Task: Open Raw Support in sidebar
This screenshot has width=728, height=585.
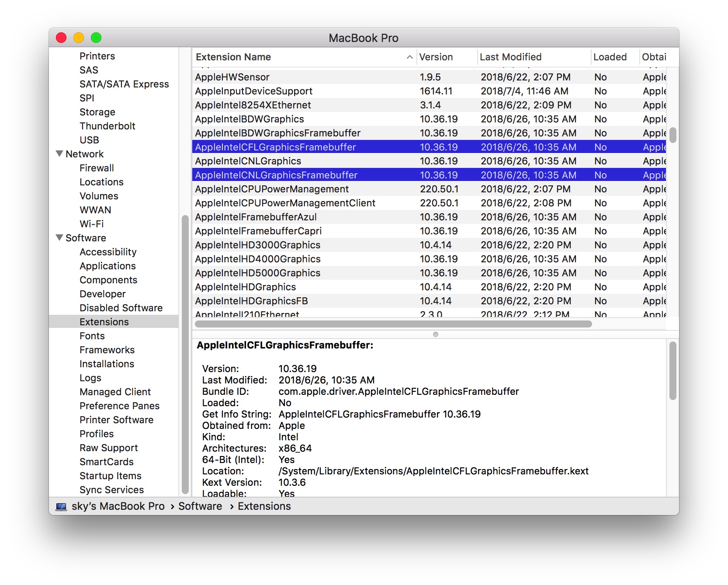Action: (109, 448)
